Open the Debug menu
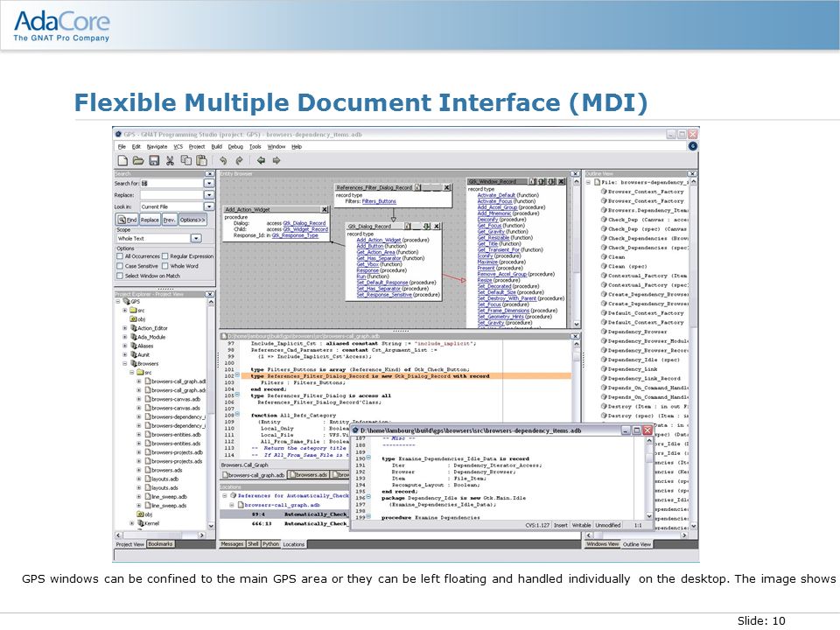The image size is (840, 630). [235, 146]
